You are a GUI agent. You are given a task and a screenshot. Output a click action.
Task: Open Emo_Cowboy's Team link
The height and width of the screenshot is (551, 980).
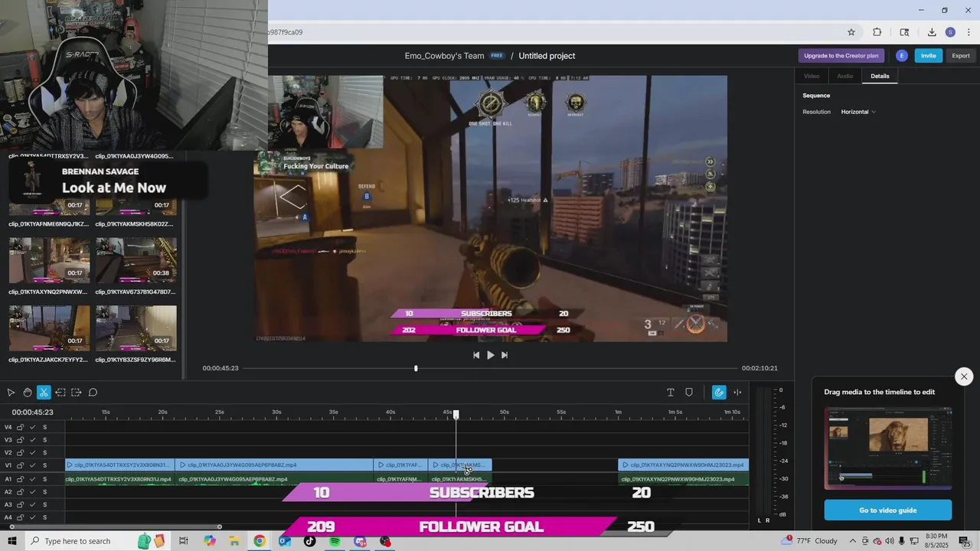tap(444, 56)
